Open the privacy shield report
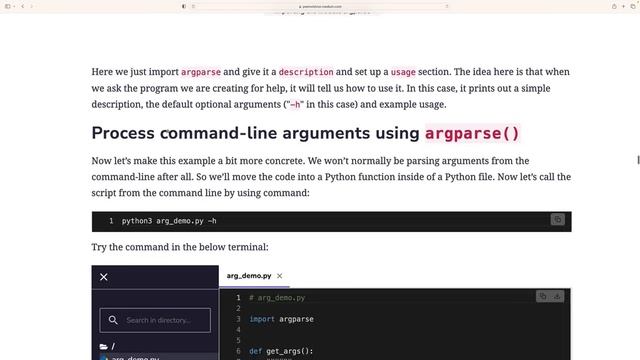This screenshot has height=360, width=640. tap(184, 6)
